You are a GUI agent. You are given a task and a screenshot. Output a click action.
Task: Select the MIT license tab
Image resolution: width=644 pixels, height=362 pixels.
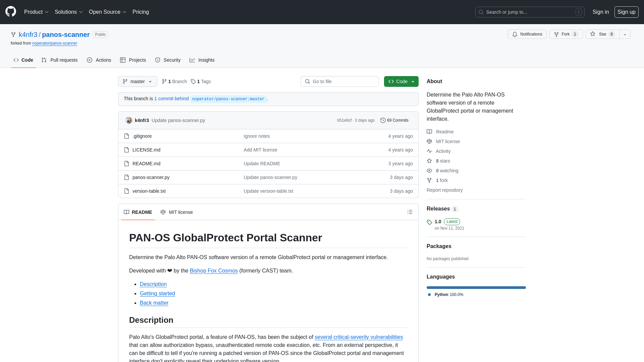click(x=176, y=212)
